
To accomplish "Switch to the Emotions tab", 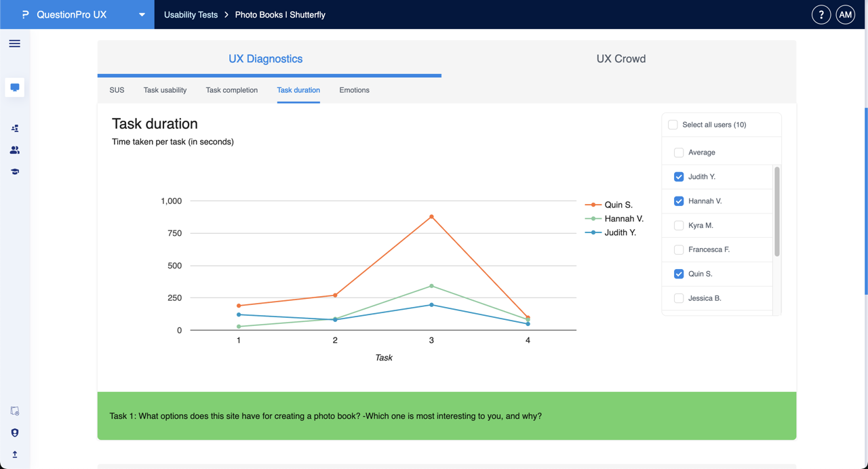I will (354, 90).
